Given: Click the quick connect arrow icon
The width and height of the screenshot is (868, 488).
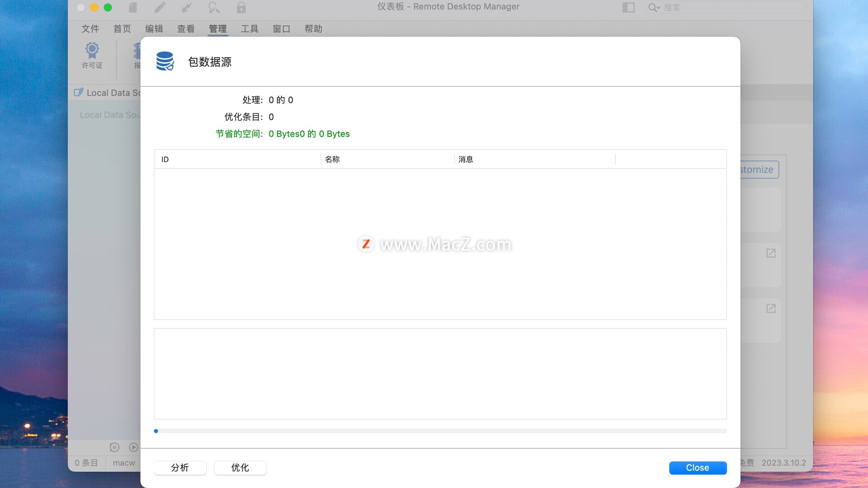Looking at the screenshot, I should click(x=187, y=7).
